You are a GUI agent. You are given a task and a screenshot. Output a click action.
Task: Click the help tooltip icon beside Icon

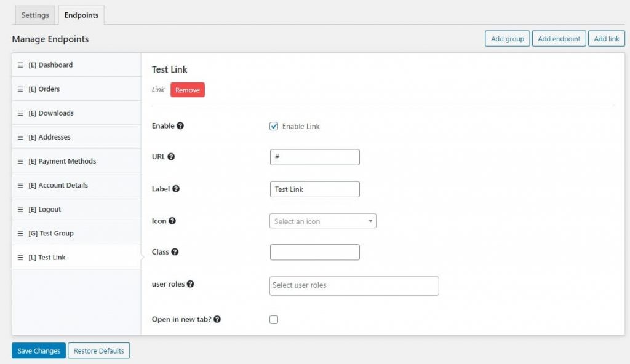(172, 221)
